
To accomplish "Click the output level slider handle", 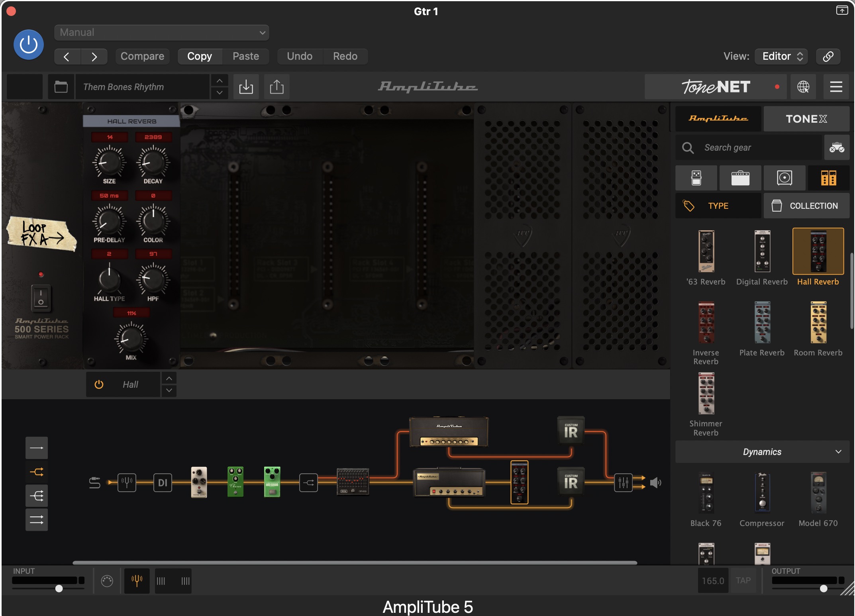I will click(x=824, y=589).
